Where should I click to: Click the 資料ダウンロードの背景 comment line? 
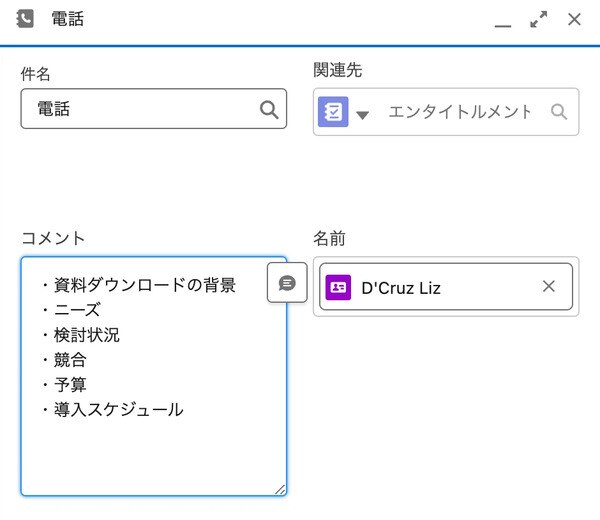(x=145, y=285)
